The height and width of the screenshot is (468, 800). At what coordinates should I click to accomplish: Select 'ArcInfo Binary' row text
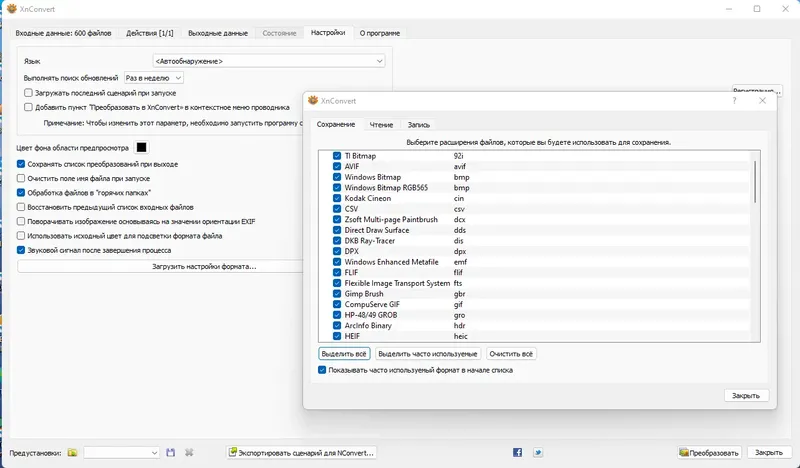click(x=368, y=326)
